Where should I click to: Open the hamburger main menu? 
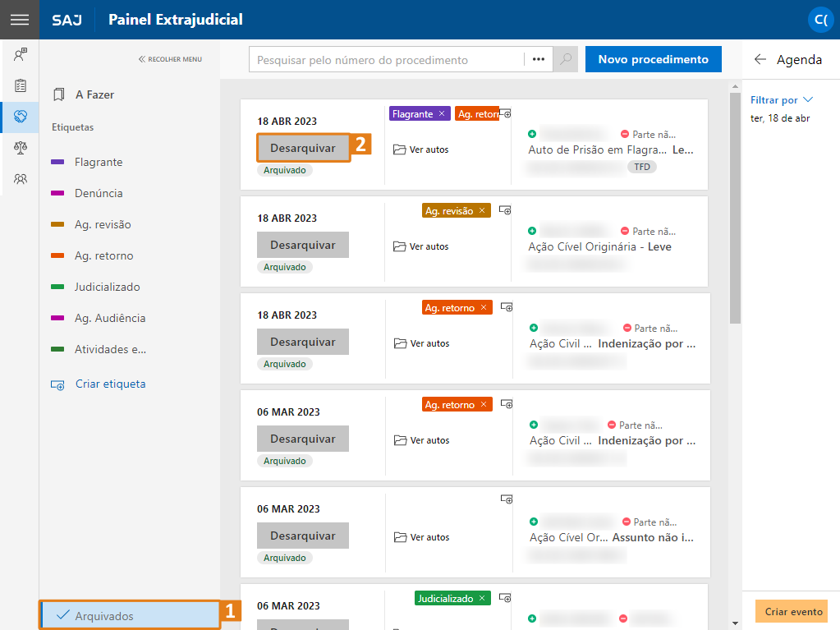click(x=19, y=20)
